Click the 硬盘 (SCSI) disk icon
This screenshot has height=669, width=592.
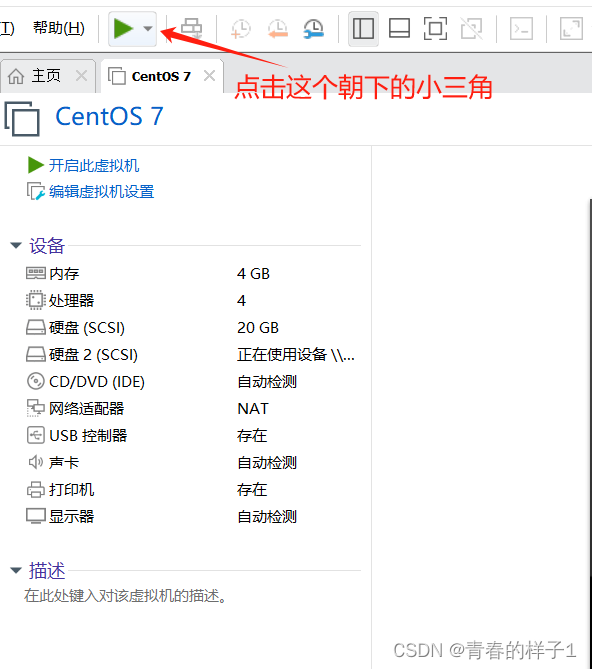point(36,328)
